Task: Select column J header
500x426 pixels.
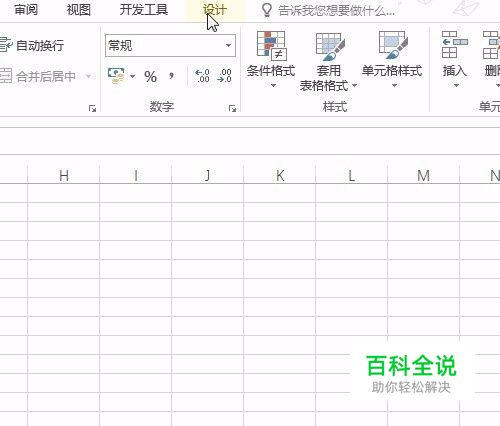Action: [x=208, y=175]
